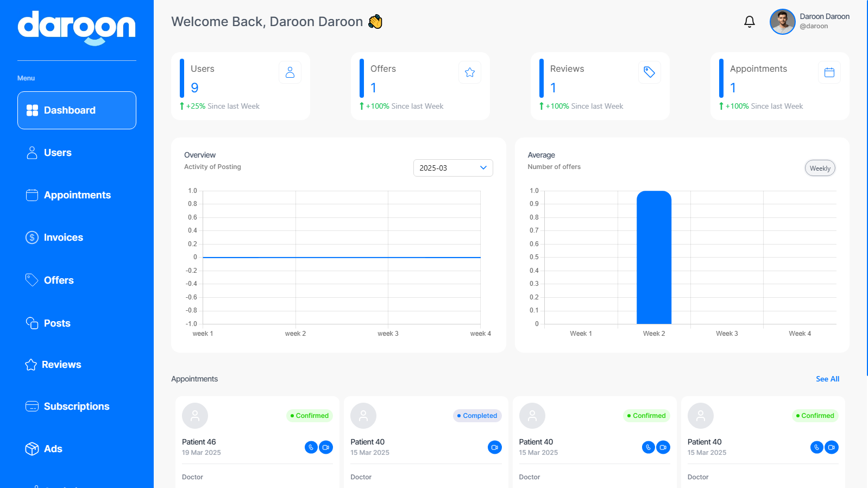Click the Users card person icon
The image size is (868, 488).
pyautogui.click(x=290, y=72)
